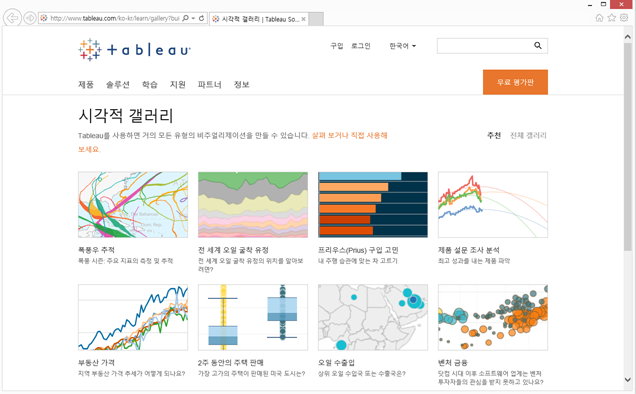This screenshot has width=636, height=394.
Task: Refresh the page with reload icon
Action: (202, 18)
